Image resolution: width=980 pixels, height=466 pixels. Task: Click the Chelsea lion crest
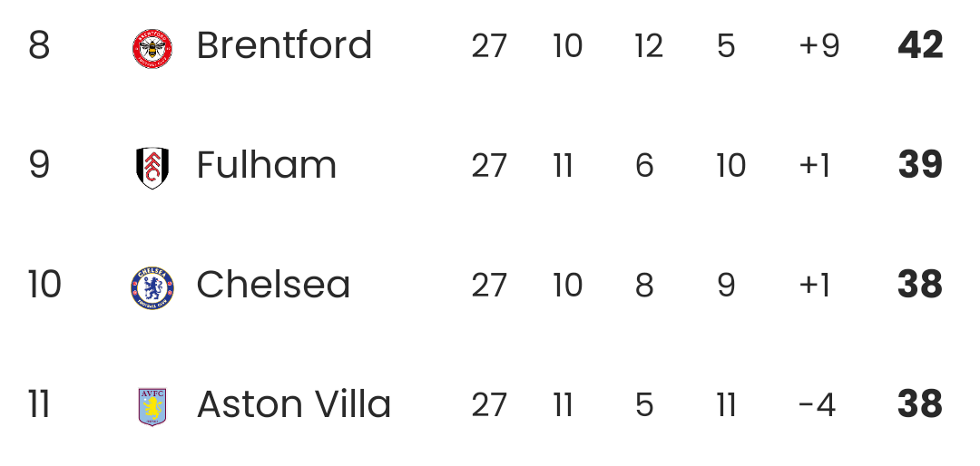pyautogui.click(x=152, y=287)
